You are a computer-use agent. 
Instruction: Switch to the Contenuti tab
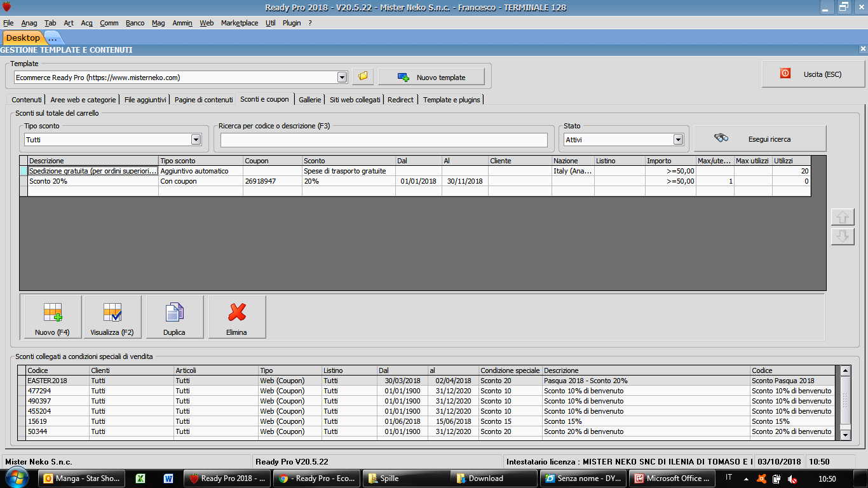[27, 100]
